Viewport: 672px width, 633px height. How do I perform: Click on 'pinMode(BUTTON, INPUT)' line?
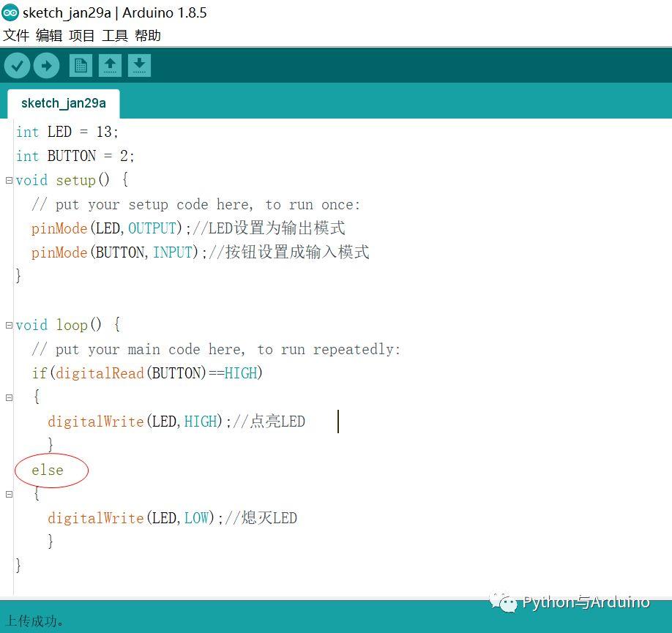[200, 252]
